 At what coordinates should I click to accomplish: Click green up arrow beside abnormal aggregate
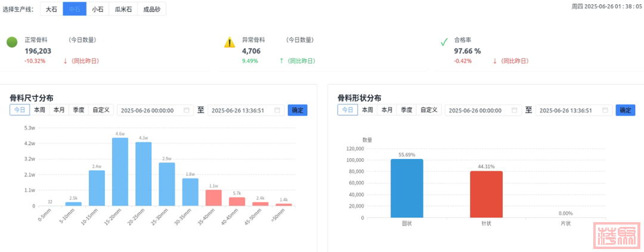pos(281,61)
